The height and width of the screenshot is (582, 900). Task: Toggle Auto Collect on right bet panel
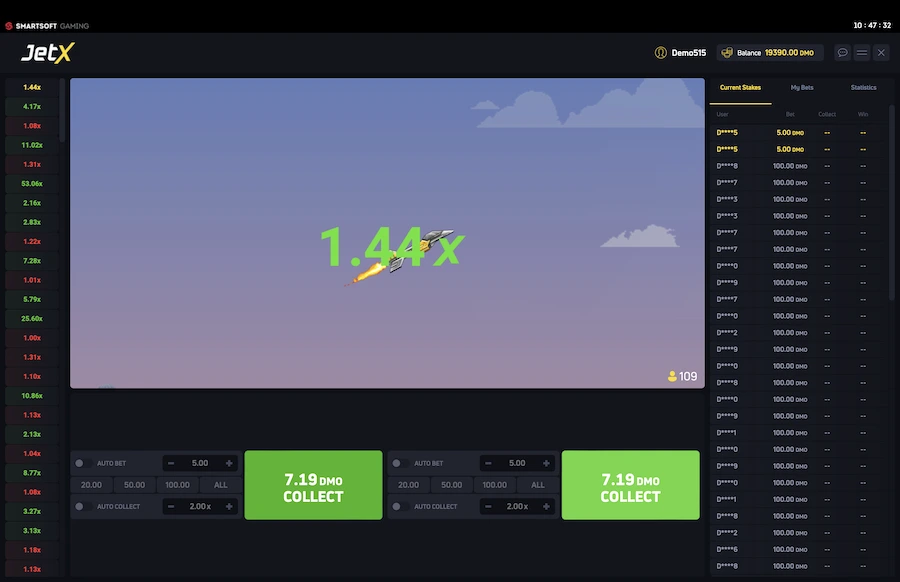pos(399,506)
